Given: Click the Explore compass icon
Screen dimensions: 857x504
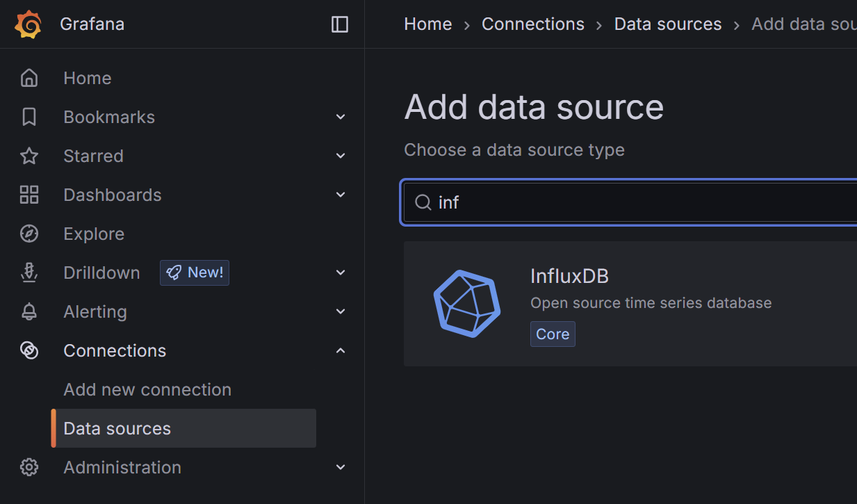Looking at the screenshot, I should [x=29, y=234].
